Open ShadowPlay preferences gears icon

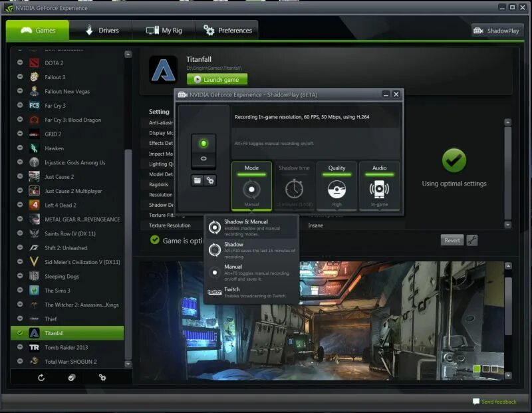[210, 180]
